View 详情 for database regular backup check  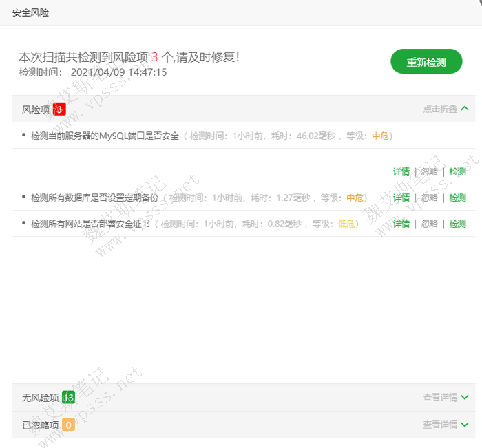click(x=401, y=198)
